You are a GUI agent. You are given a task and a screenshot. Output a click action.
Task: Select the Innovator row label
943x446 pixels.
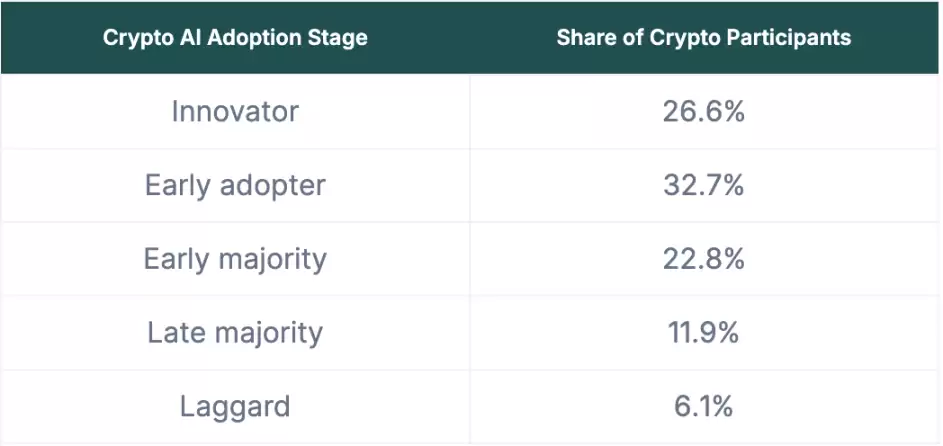click(235, 111)
